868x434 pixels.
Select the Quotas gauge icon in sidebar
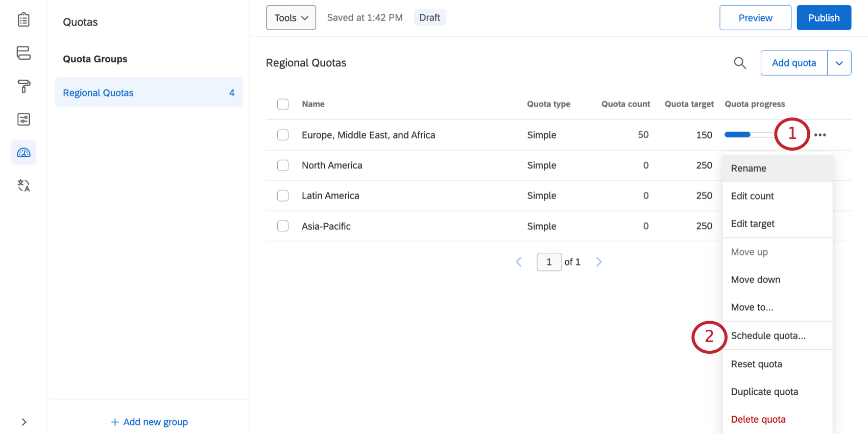[23, 153]
